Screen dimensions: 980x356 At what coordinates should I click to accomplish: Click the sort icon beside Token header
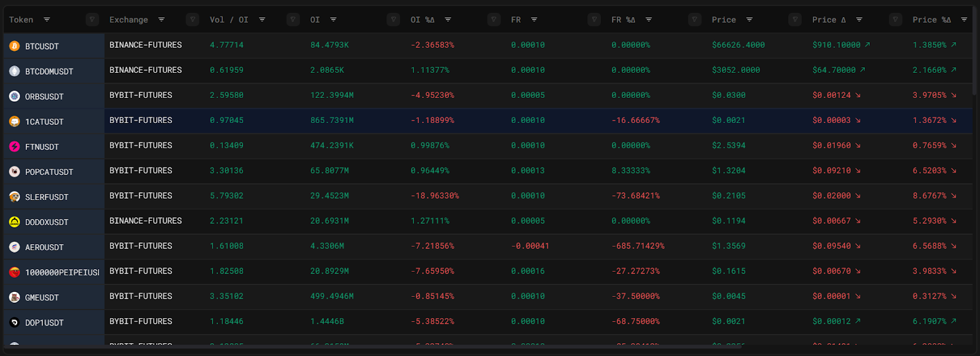[x=47, y=20]
